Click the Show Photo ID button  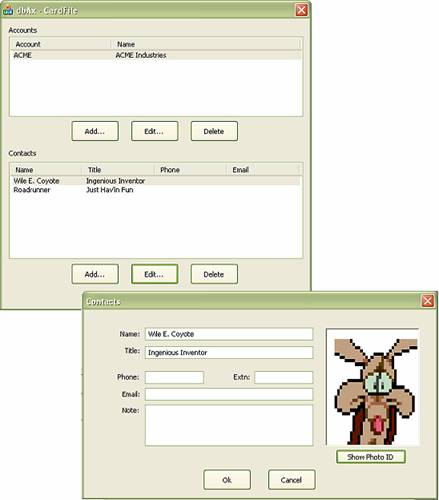[371, 457]
